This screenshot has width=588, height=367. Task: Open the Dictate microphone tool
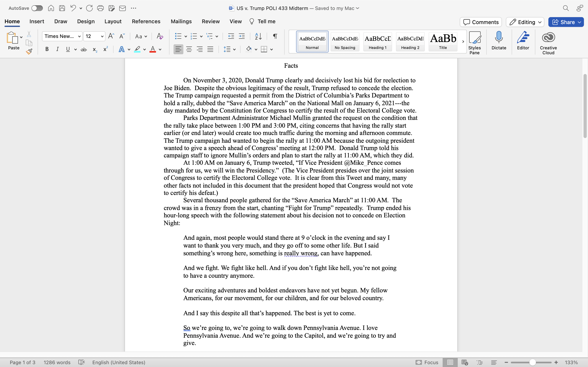499,41
